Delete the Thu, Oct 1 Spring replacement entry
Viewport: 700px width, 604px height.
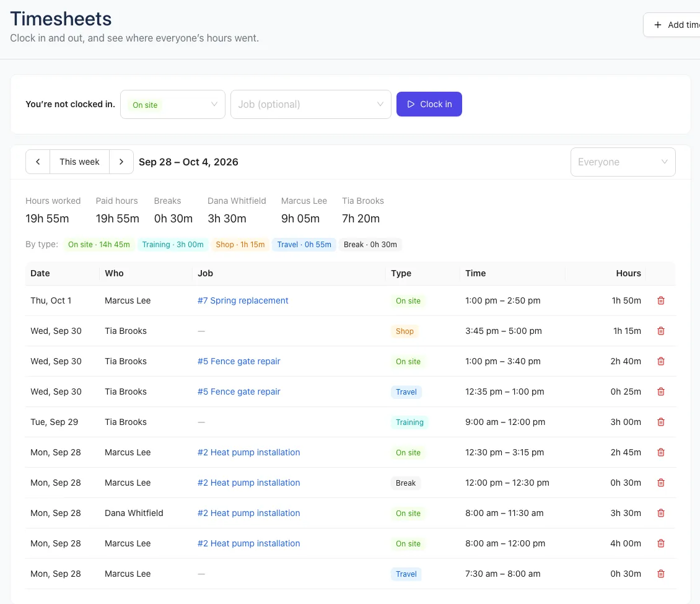[661, 300]
